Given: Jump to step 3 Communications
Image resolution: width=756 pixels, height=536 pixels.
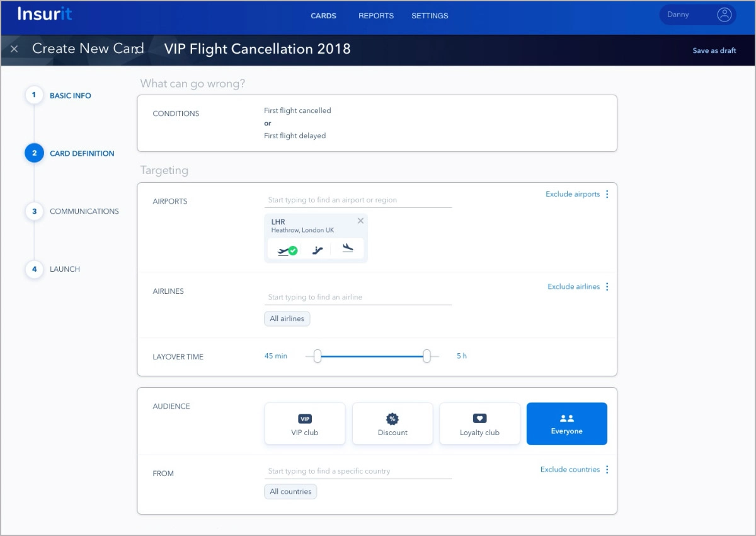Looking at the screenshot, I should click(84, 211).
